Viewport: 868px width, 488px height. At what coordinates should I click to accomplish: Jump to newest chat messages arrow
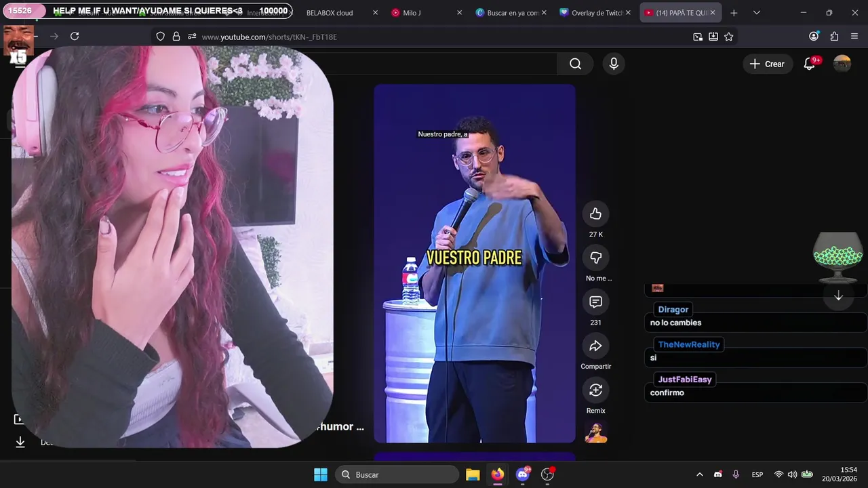coord(838,296)
